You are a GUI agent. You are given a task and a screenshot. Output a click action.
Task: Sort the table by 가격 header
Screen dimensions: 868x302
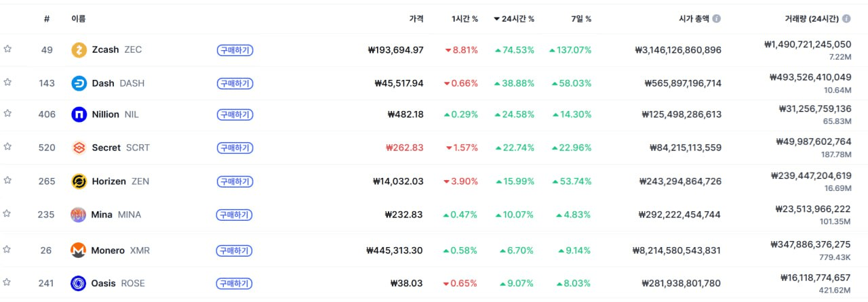click(x=416, y=19)
